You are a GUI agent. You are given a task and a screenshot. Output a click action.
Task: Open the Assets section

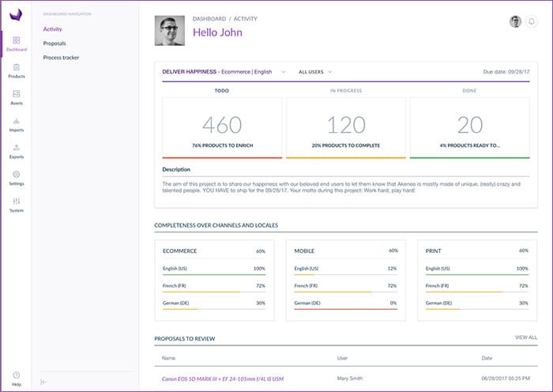(16, 97)
